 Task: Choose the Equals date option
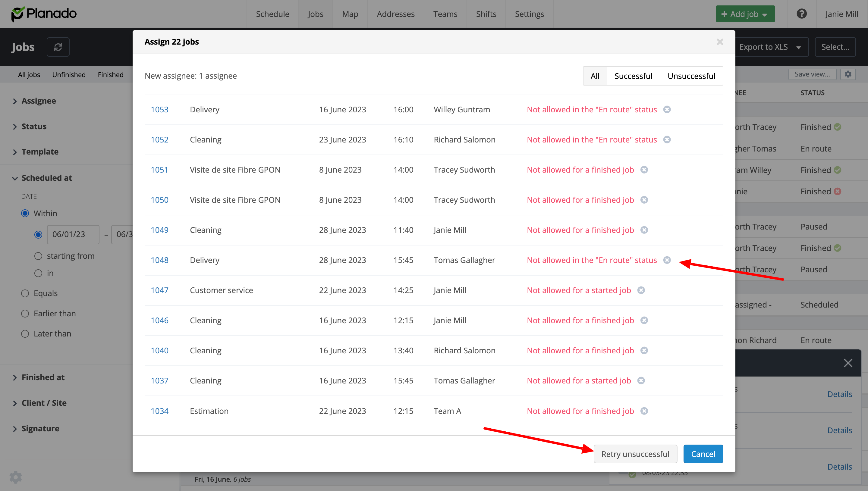[25, 293]
